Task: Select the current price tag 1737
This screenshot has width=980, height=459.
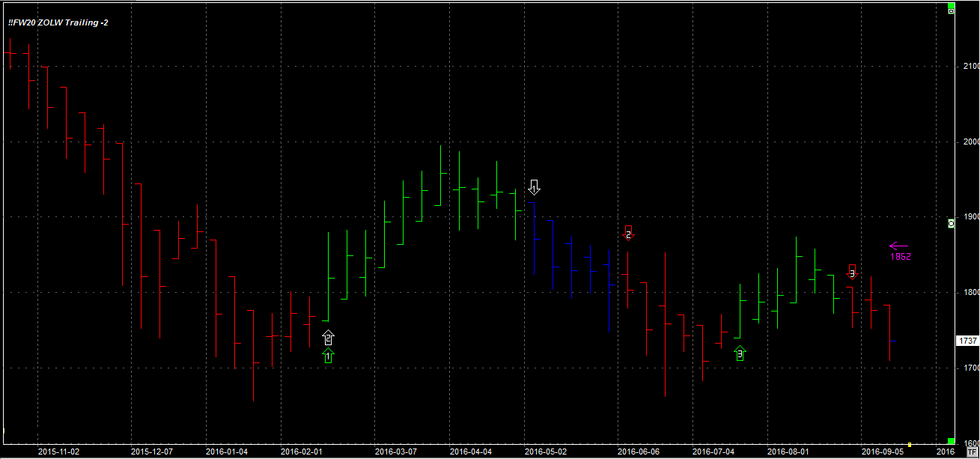Action: [967, 341]
